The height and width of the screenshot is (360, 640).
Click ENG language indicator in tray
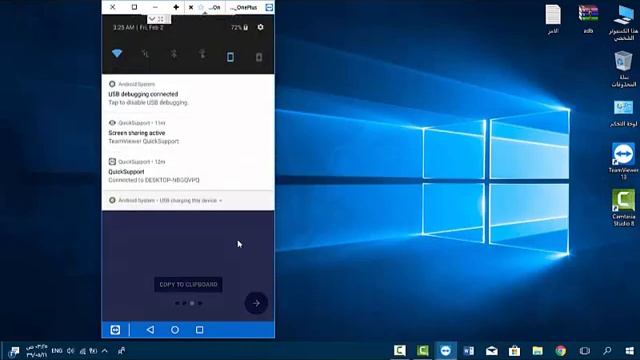tap(57, 351)
